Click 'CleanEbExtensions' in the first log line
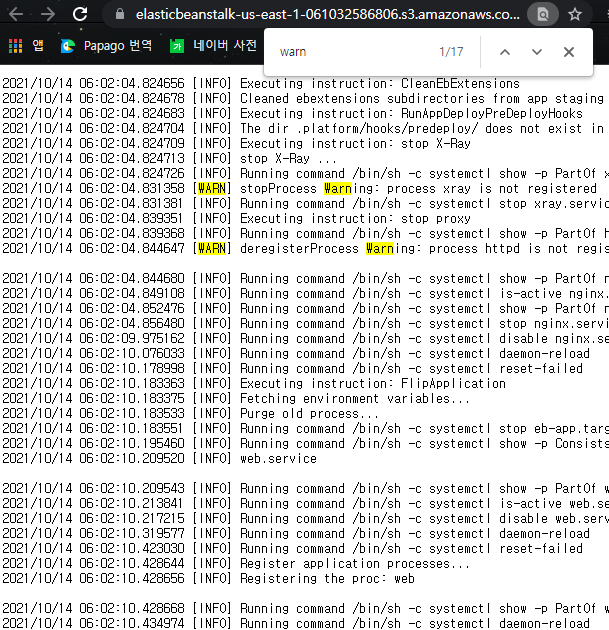 460,84
